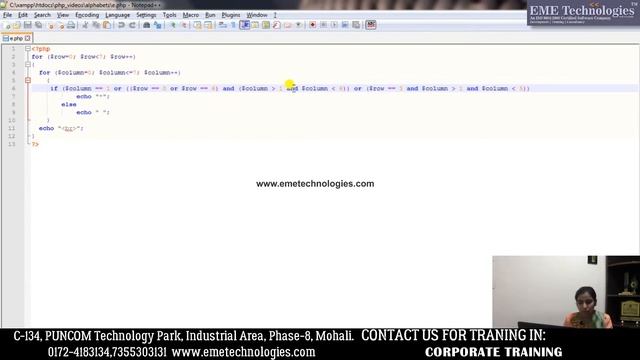The height and width of the screenshot is (360, 640).
Task: Click the Cut scissors icon
Action: click(x=85, y=25)
